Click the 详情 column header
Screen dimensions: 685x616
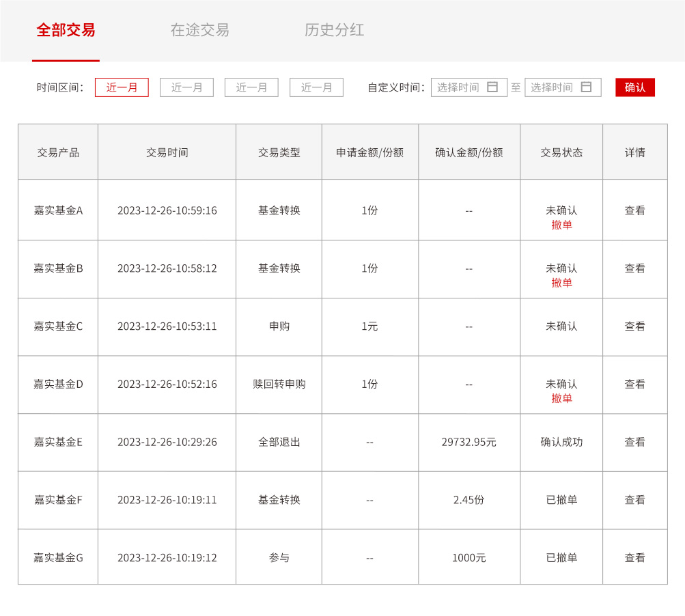[x=634, y=152]
